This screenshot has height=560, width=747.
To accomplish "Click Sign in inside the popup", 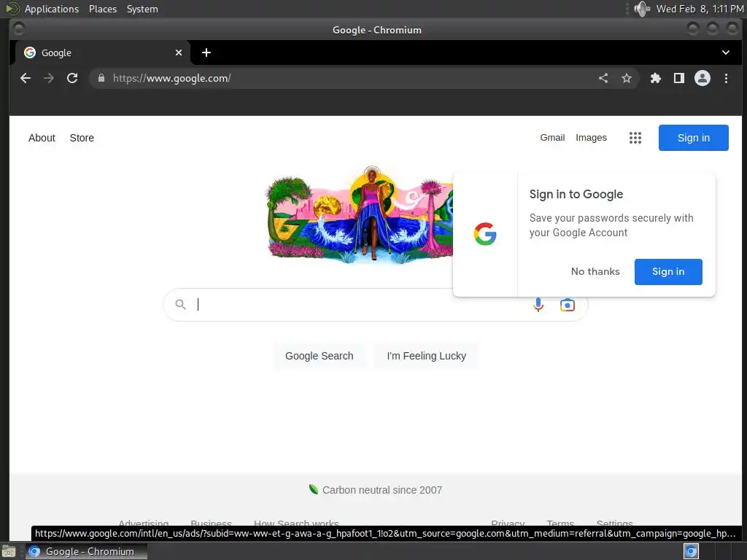I will coord(668,272).
